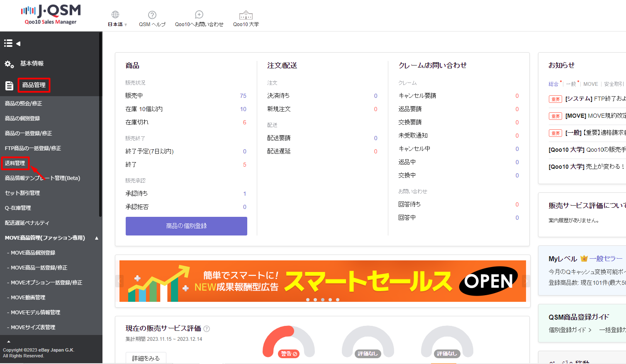Go to previous banner slide arrow
This screenshot has height=364, width=626.
(119, 281)
